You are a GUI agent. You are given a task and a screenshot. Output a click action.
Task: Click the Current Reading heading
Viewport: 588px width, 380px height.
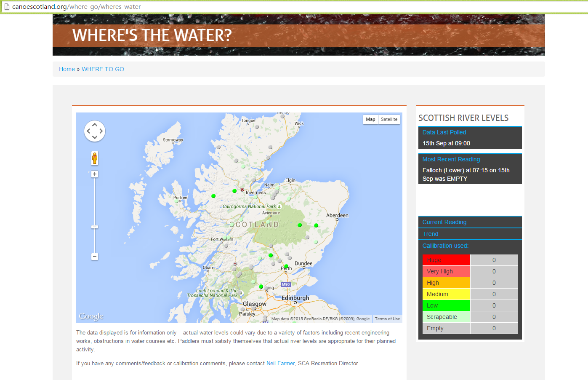click(x=444, y=222)
